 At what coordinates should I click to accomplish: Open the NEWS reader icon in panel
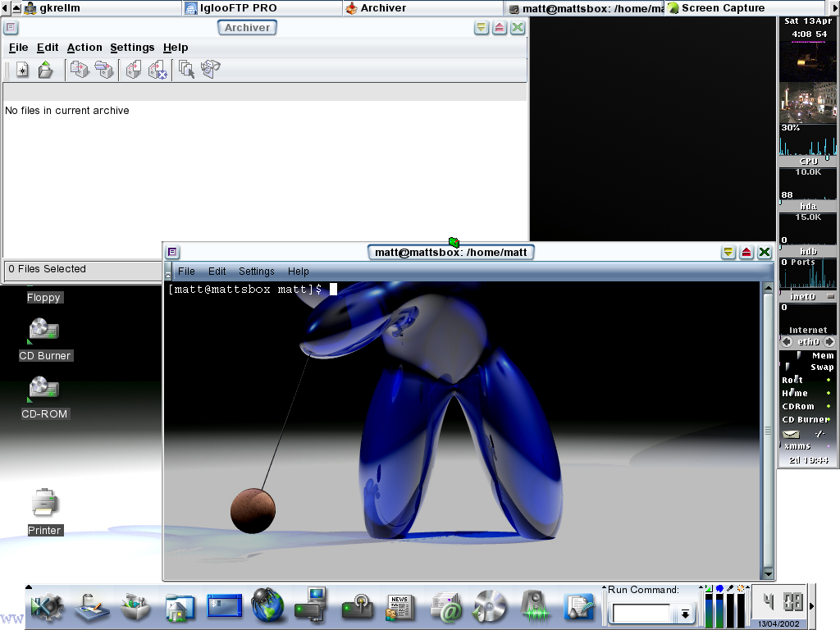tap(399, 608)
